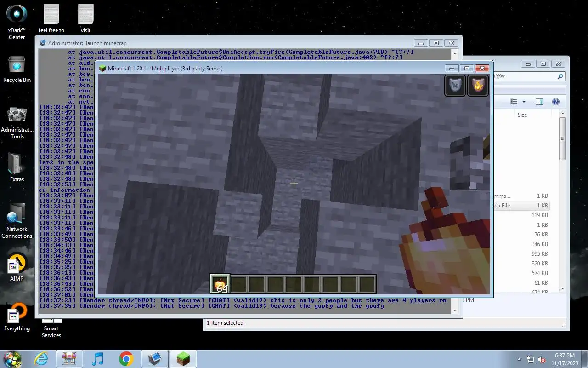The image size is (588, 368).
Task: Launch Internet Explorer from taskbar
Action: tap(41, 359)
